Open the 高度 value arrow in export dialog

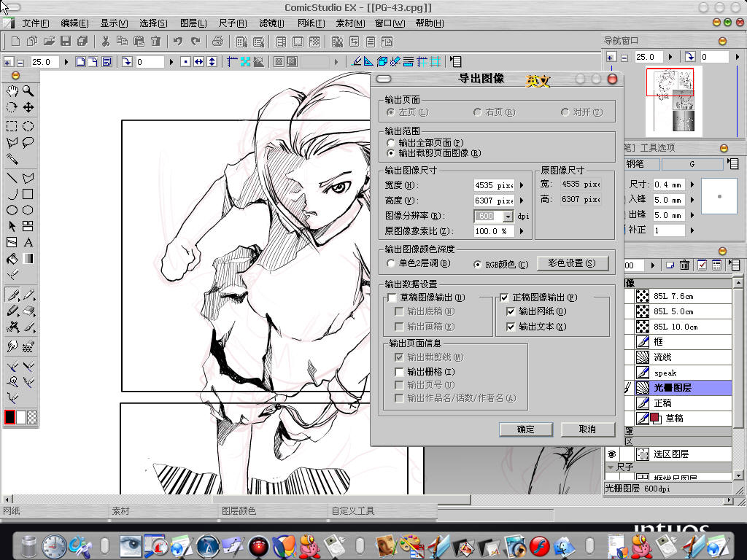522,201
